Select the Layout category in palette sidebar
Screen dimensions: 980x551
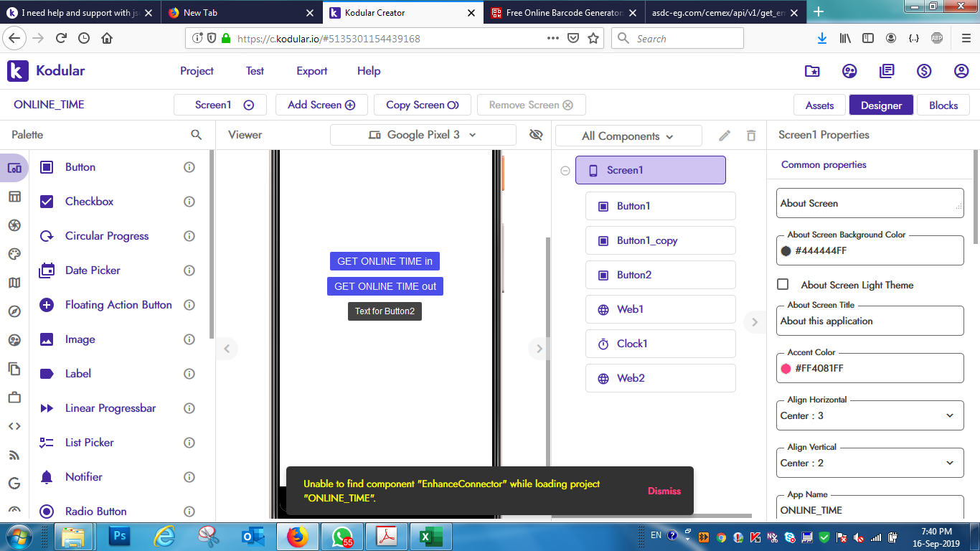(14, 197)
